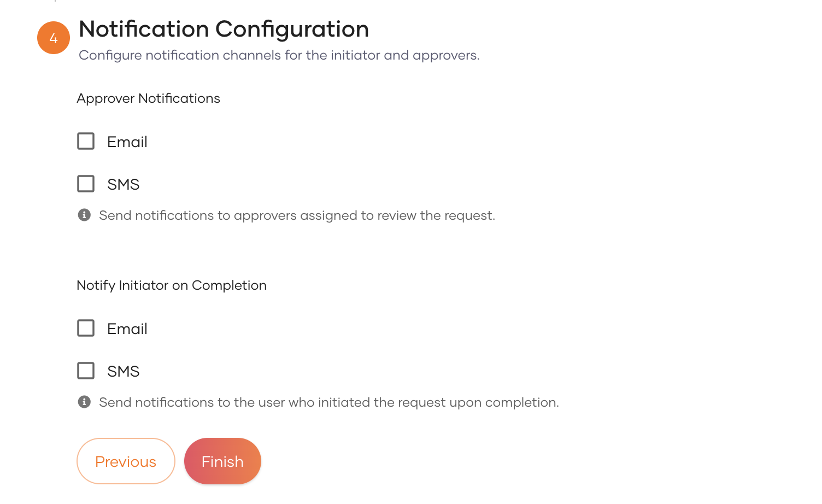Viewport: 822px width, 504px height.
Task: Check Email box for Notify Initiator on Completion
Action: coord(86,328)
